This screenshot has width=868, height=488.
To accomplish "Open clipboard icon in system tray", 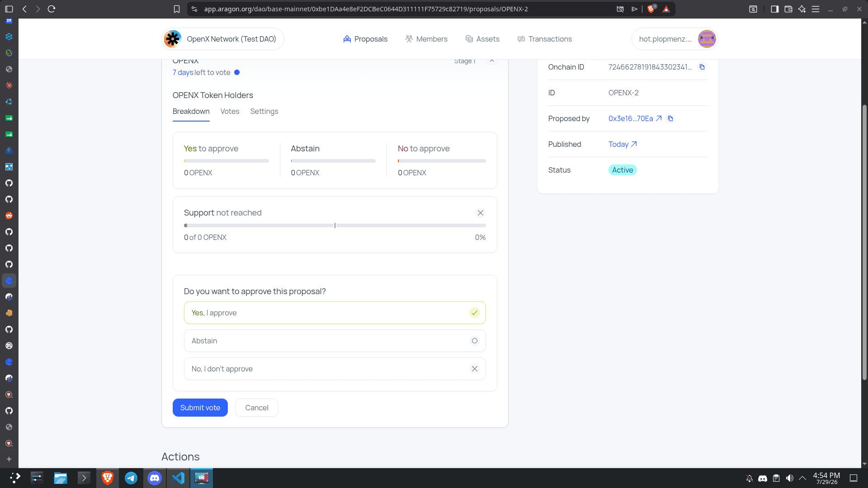I will coord(776,478).
